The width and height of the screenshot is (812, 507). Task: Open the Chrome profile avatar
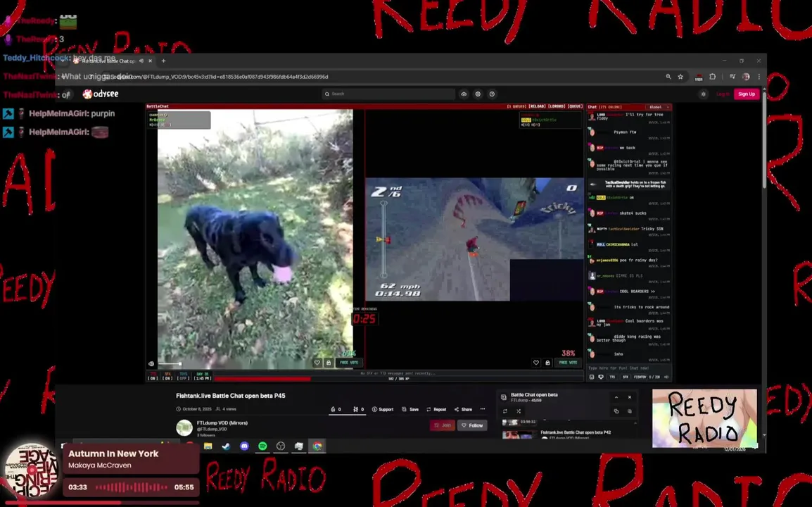pos(746,77)
